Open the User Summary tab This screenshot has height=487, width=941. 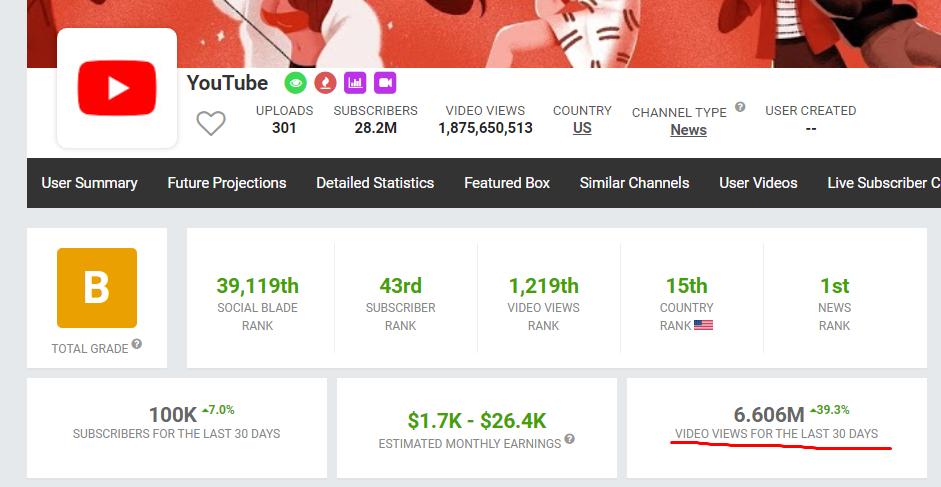(x=89, y=183)
